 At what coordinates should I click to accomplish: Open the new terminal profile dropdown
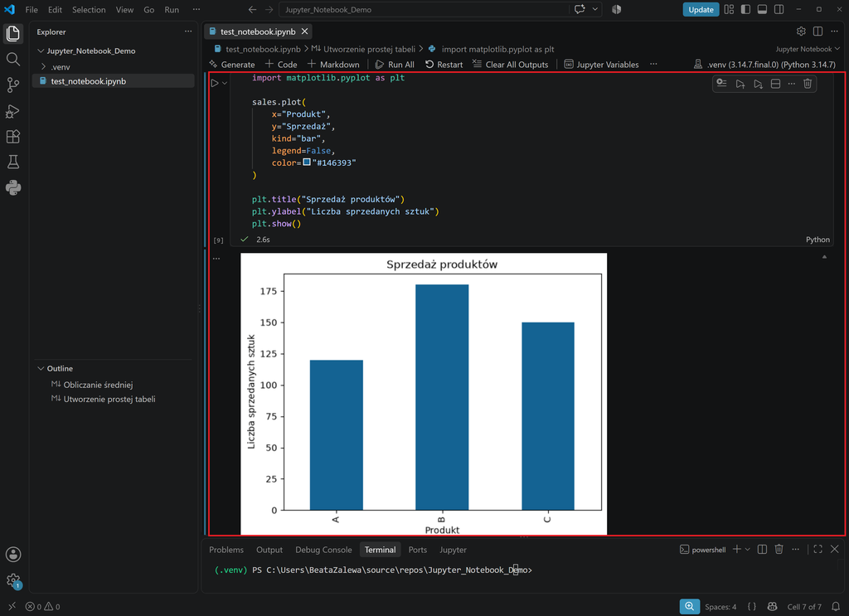pos(748,549)
